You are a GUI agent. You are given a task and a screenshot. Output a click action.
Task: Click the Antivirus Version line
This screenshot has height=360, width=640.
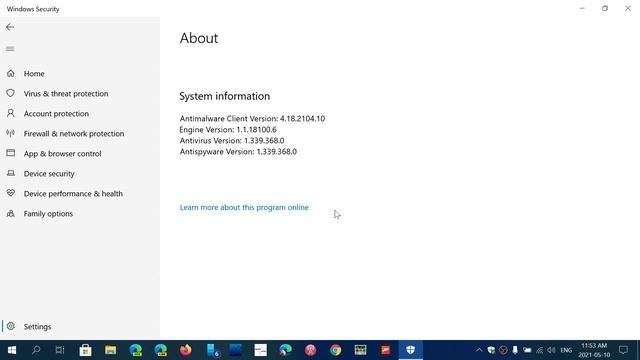click(x=232, y=140)
